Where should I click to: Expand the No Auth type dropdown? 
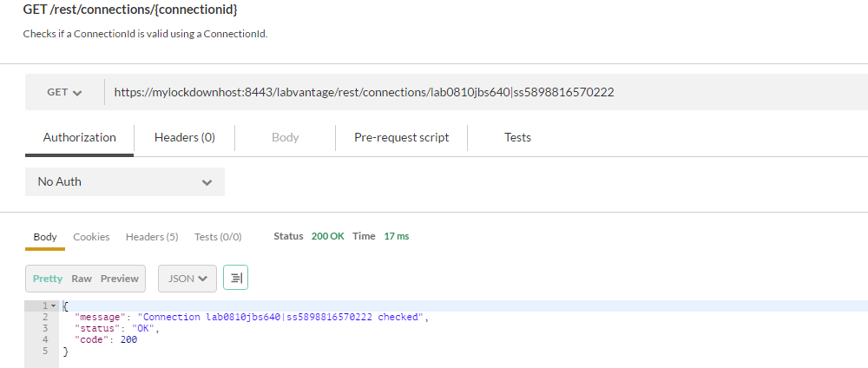pyautogui.click(x=124, y=181)
